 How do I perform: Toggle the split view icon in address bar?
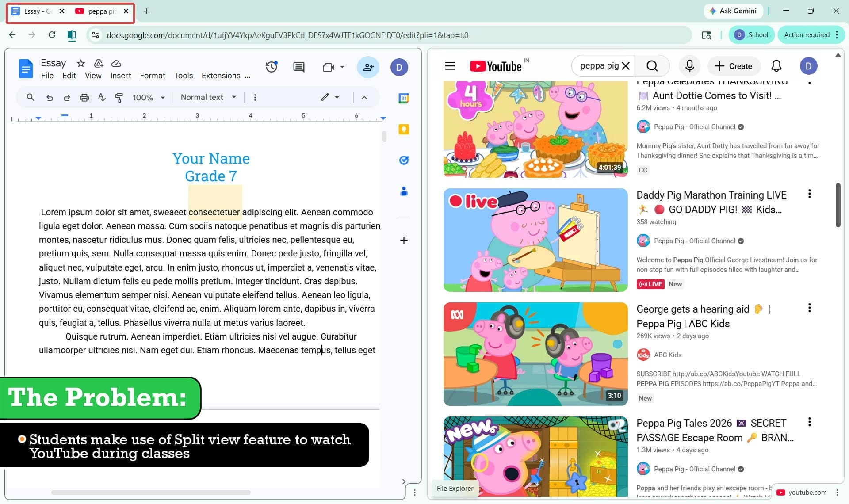[72, 35]
